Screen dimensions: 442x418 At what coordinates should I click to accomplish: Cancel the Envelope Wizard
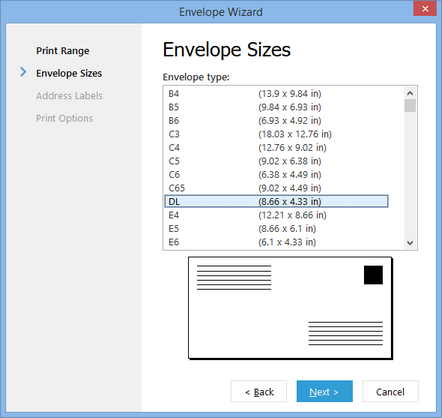pyautogui.click(x=390, y=391)
